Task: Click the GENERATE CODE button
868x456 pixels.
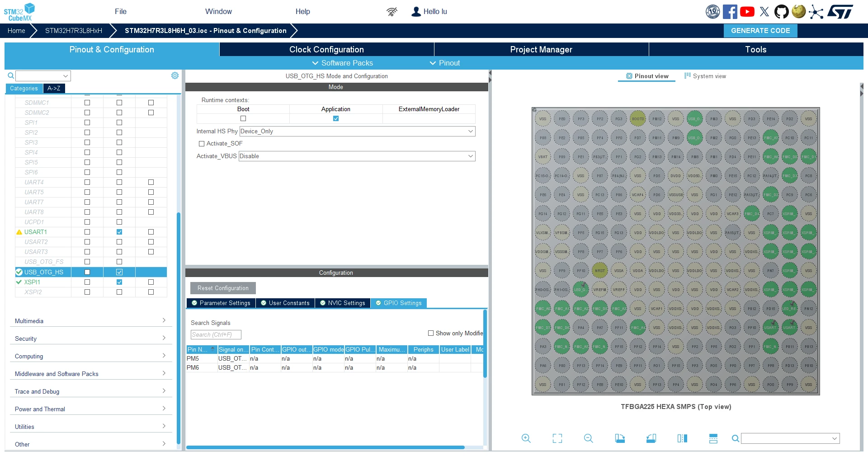Action: click(760, 31)
